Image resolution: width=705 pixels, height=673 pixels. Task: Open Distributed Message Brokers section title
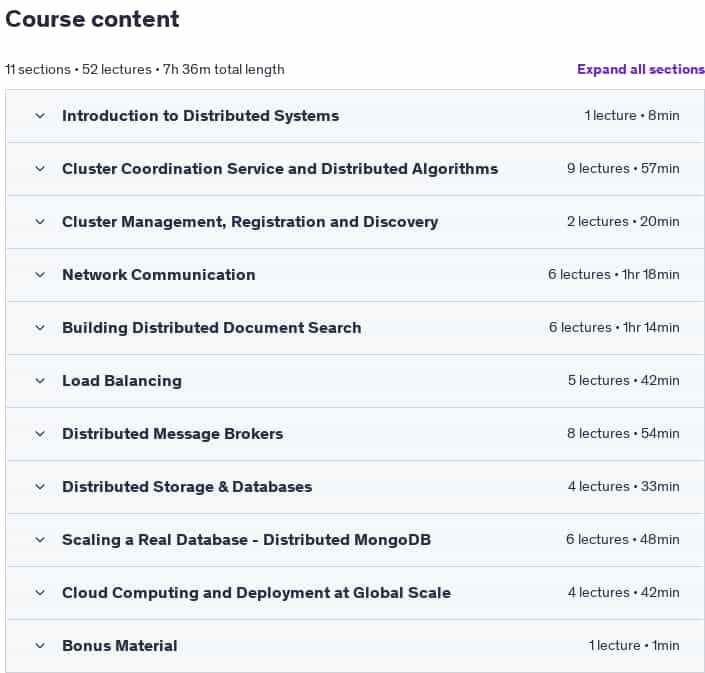(x=173, y=434)
